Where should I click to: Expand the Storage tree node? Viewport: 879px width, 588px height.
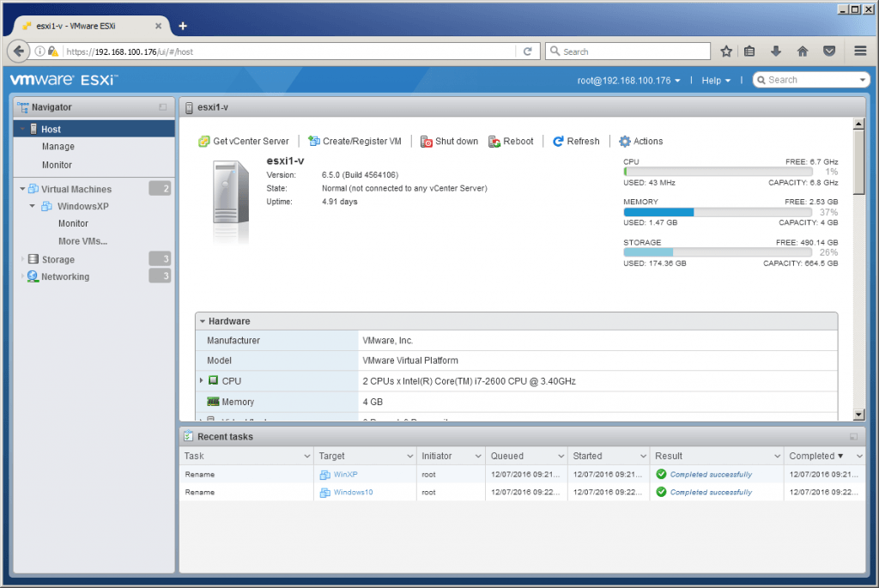22,259
